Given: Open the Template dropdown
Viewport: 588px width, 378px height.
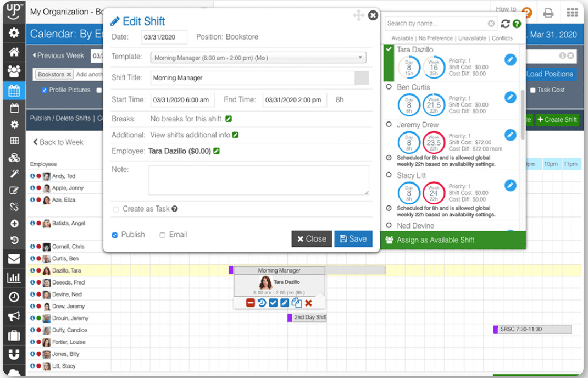Looking at the screenshot, I should [258, 58].
